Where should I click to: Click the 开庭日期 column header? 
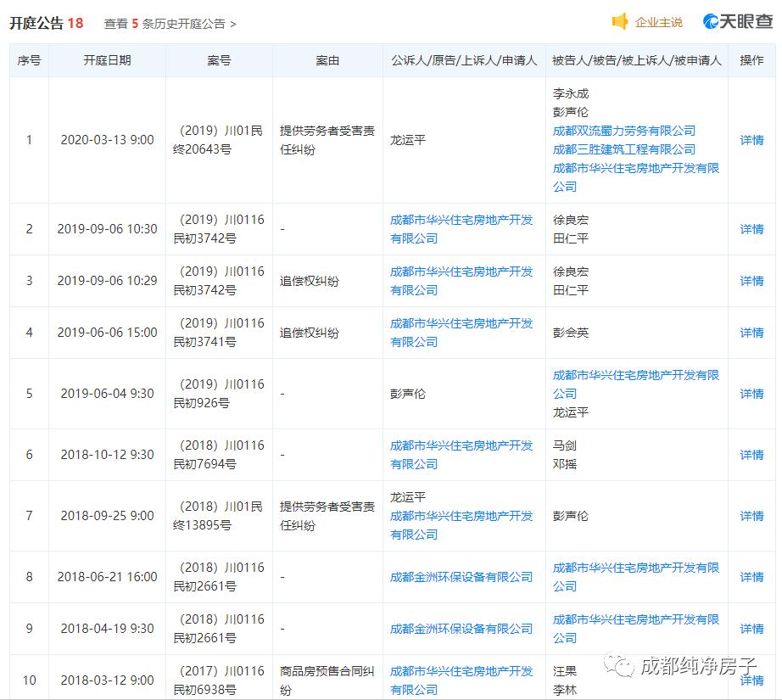coord(108,60)
